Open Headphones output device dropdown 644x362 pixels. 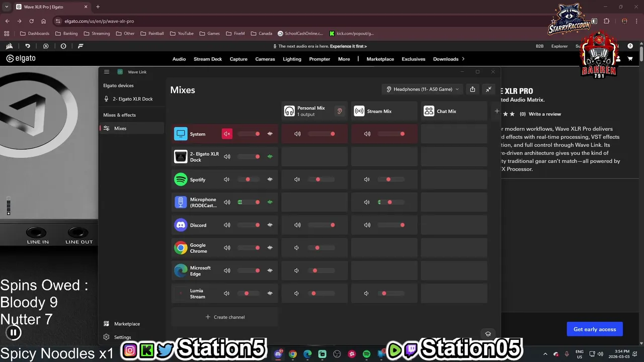coord(422,89)
